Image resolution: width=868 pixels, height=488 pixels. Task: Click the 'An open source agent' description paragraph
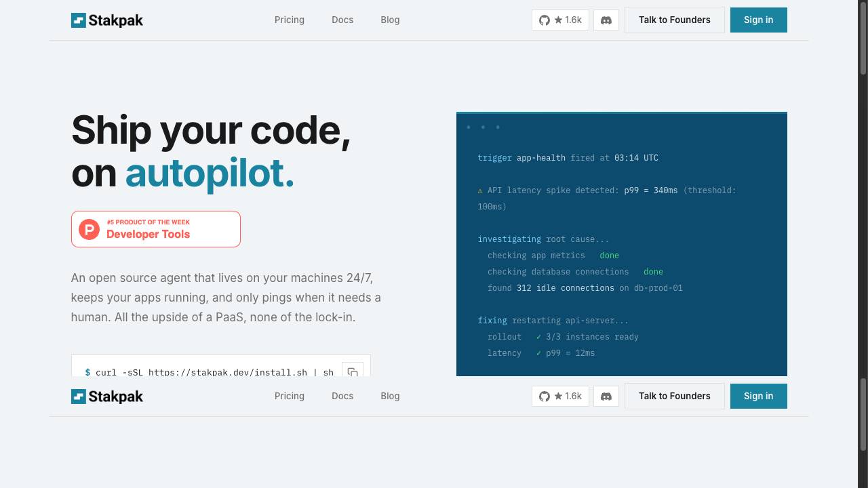(226, 298)
